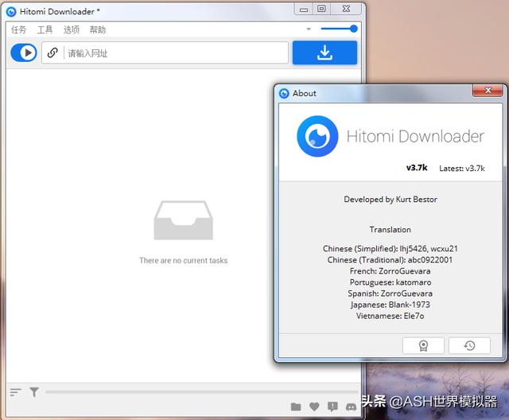
Task: Click 'French: ZorroGuevara' line
Action: click(390, 271)
